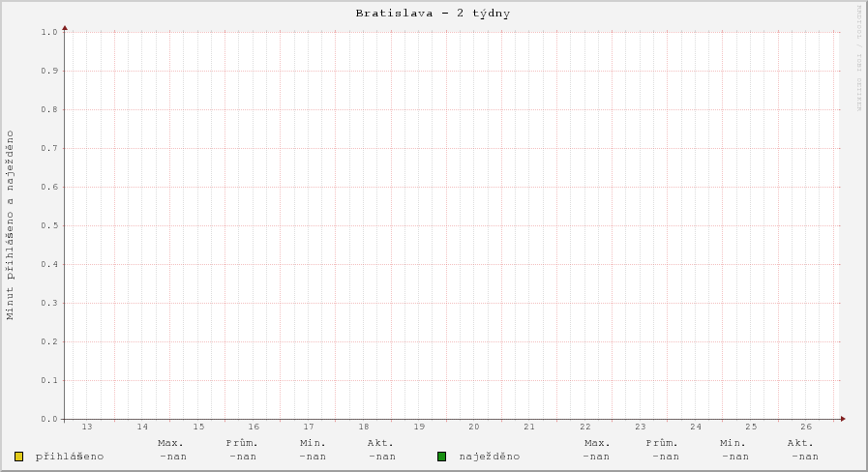Image resolution: width=868 pixels, height=472 pixels.
Task: Click the 0.0 origin value on the Y axis
Action: [50, 419]
